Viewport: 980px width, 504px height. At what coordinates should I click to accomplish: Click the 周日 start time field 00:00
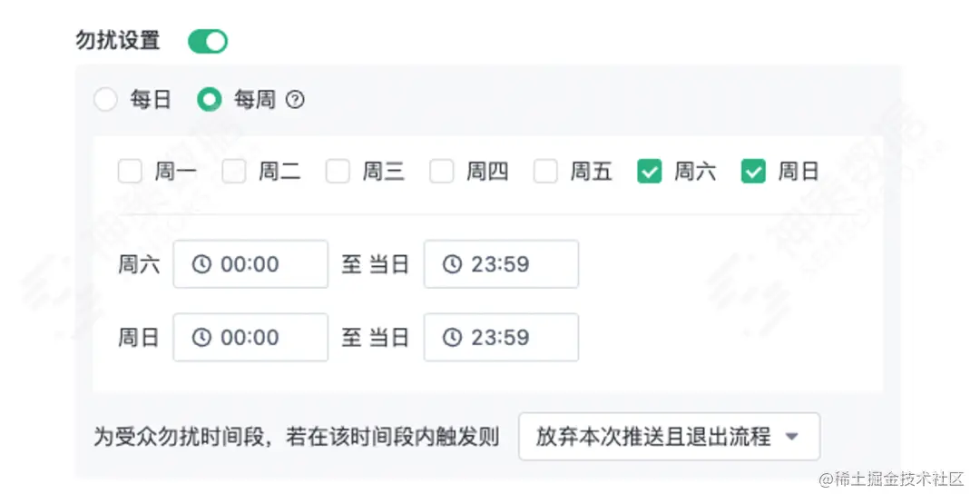point(250,338)
